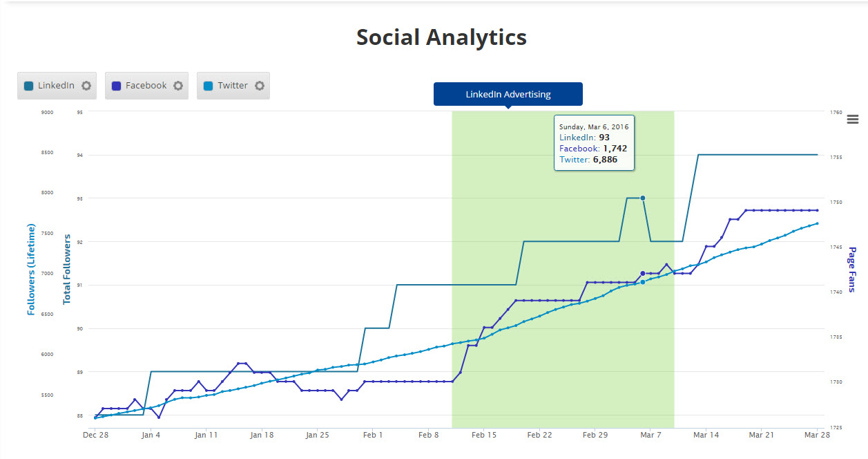
Task: Select the highlighted Twitter point on Mar 6
Action: pyautogui.click(x=643, y=282)
